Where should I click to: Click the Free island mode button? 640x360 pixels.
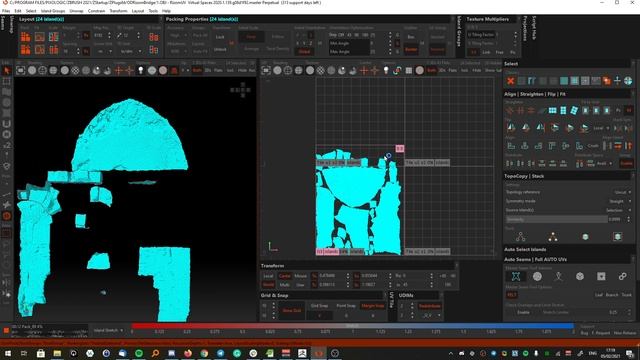(251, 37)
